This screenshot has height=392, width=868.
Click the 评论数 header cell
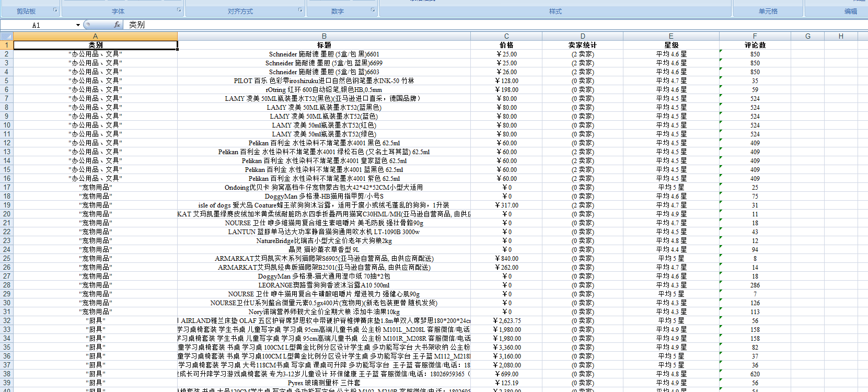pos(755,45)
